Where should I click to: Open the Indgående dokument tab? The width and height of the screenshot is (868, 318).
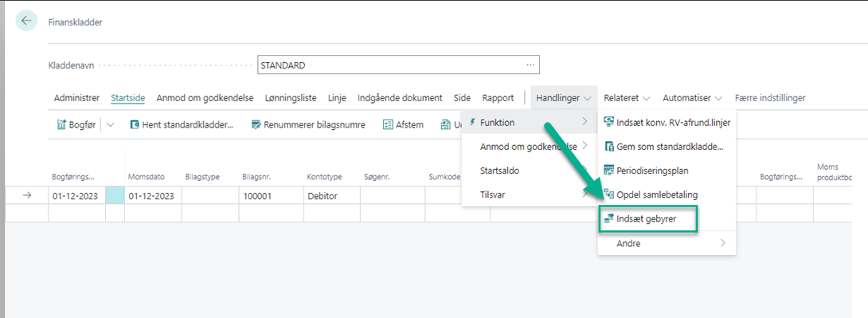coord(401,98)
